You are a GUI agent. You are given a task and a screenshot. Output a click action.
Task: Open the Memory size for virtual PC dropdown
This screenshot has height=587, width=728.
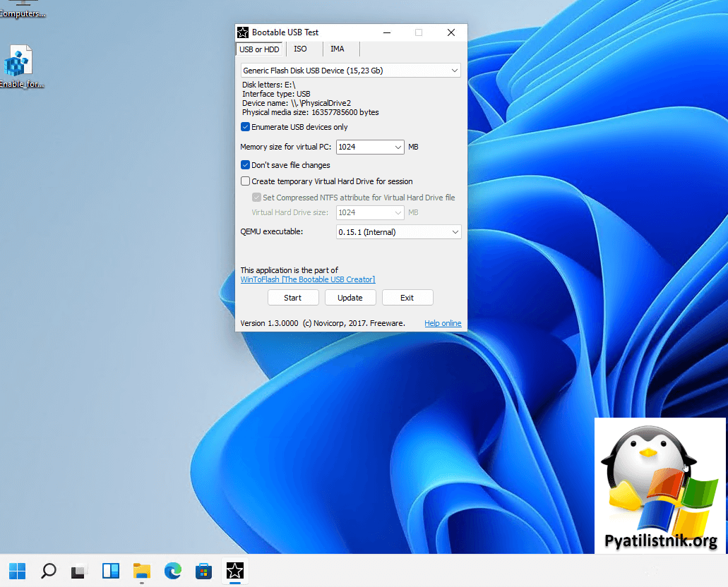point(397,147)
